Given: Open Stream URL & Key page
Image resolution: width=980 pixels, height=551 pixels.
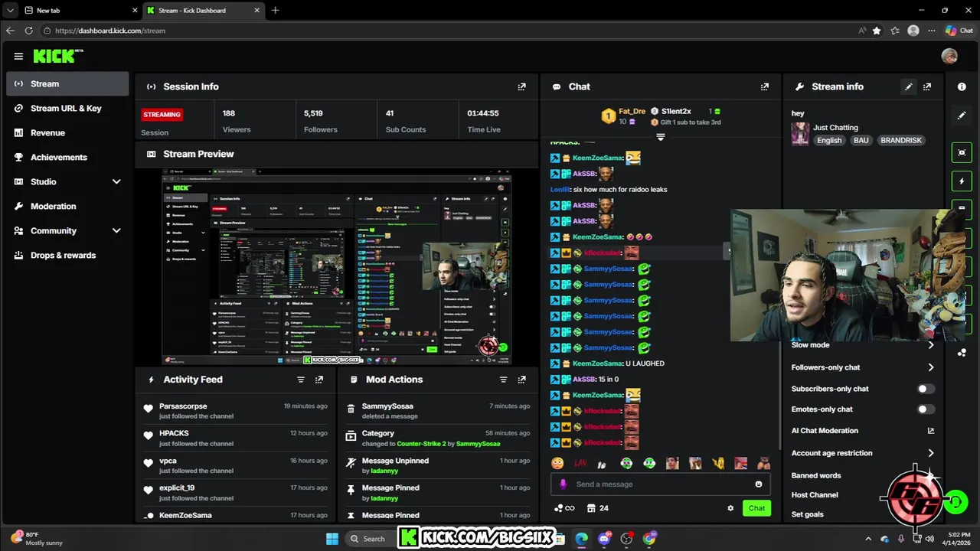Looking at the screenshot, I should (x=67, y=108).
